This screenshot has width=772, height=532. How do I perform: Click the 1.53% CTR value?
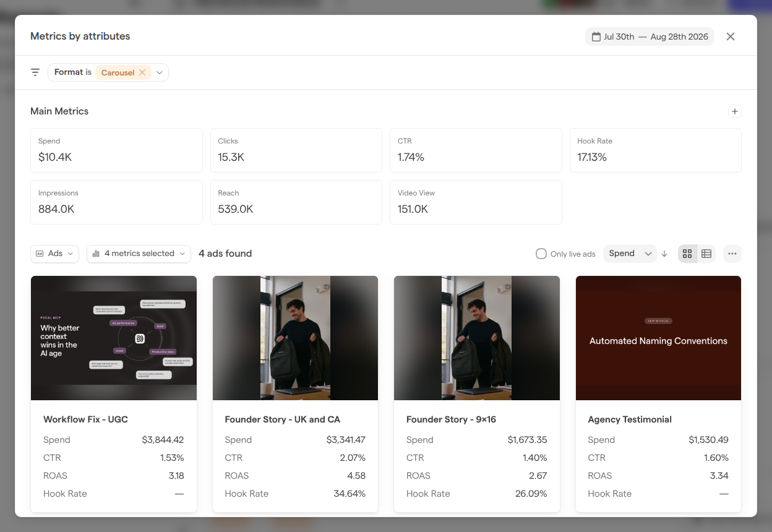(x=171, y=458)
